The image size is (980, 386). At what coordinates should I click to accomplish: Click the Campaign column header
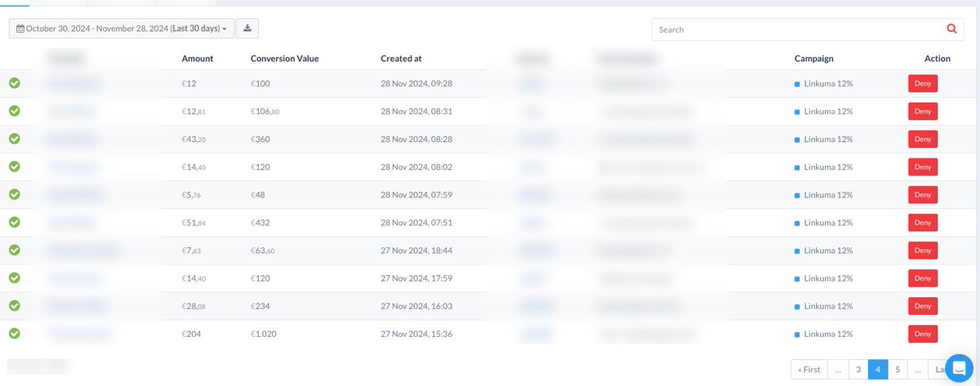(813, 59)
